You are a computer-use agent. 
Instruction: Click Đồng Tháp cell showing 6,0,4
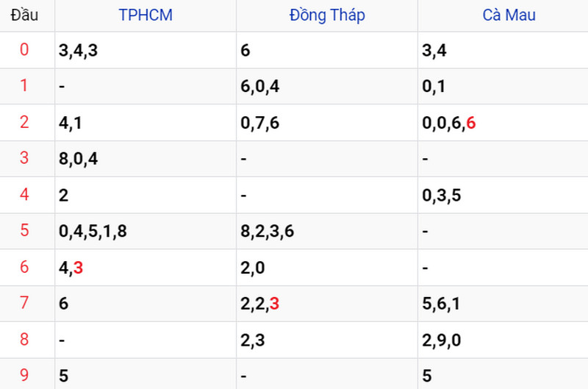pyautogui.click(x=327, y=86)
